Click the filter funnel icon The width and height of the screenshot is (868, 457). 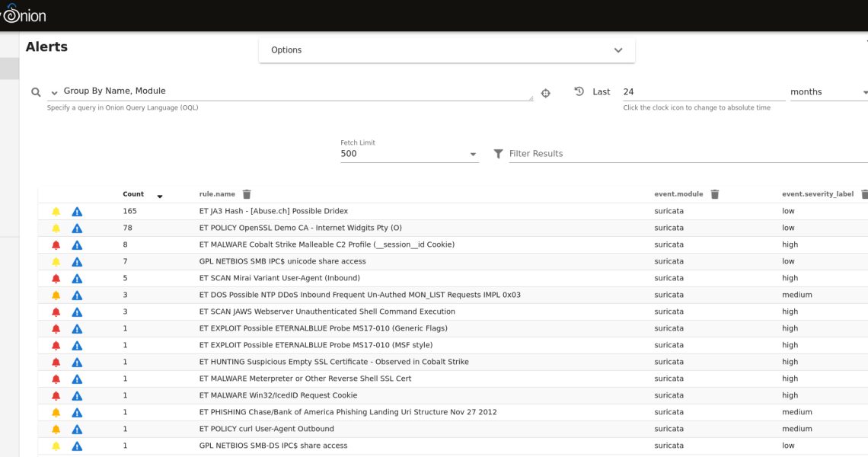[498, 154]
